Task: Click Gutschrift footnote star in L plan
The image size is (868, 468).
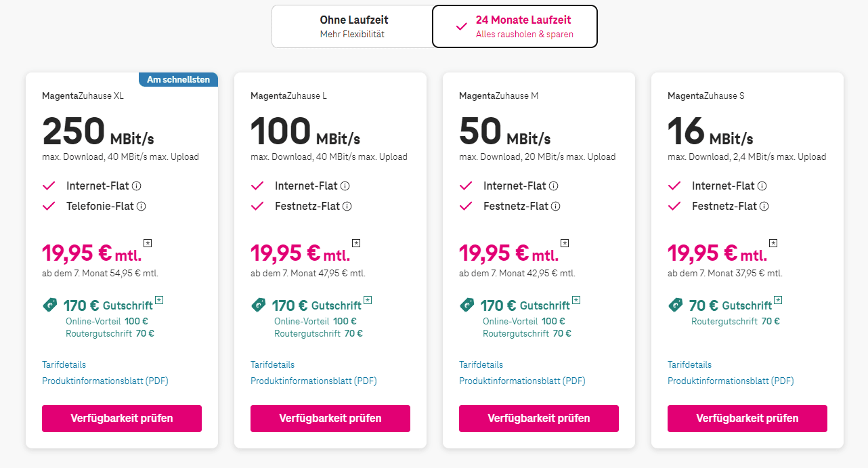Action: [x=368, y=299]
